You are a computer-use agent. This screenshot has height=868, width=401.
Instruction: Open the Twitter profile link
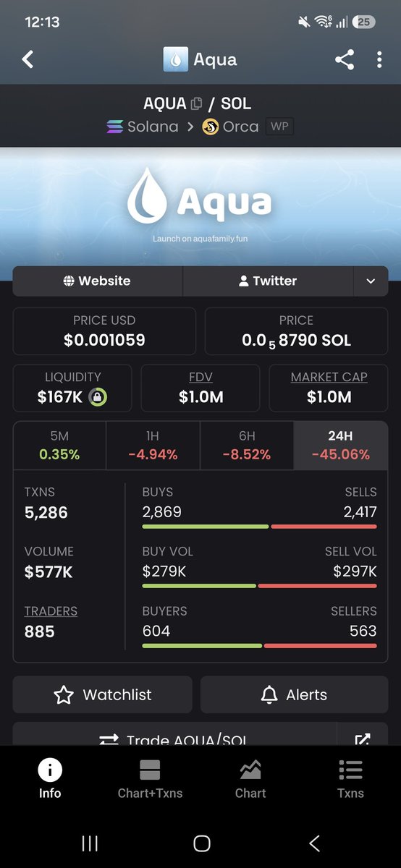(x=268, y=281)
